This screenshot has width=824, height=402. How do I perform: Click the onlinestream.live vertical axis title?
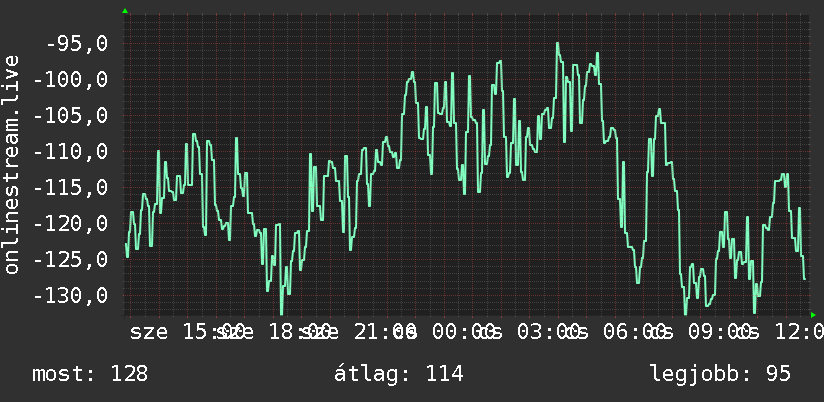[x=12, y=164]
